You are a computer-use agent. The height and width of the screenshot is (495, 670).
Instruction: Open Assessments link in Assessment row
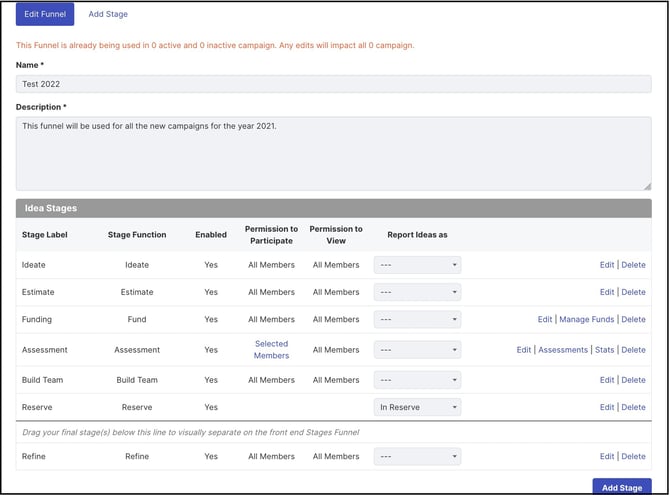[x=563, y=350]
